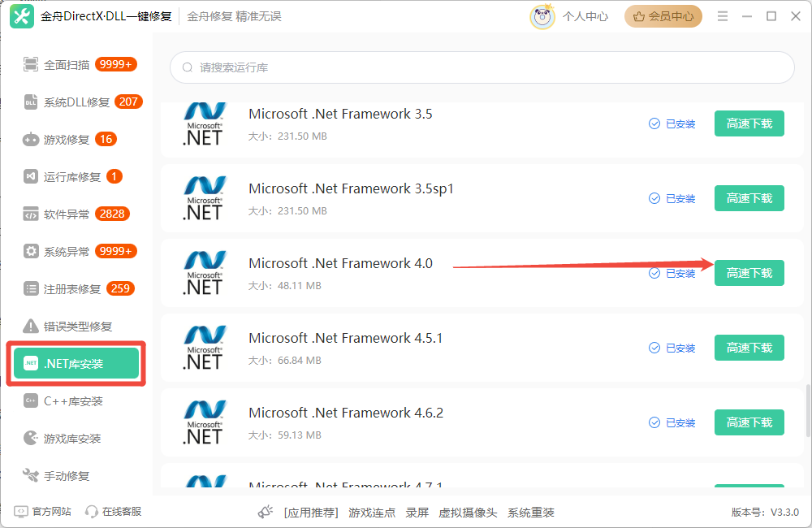Image resolution: width=812 pixels, height=528 pixels.
Task: Open the 会员中心 member center
Action: (x=663, y=15)
